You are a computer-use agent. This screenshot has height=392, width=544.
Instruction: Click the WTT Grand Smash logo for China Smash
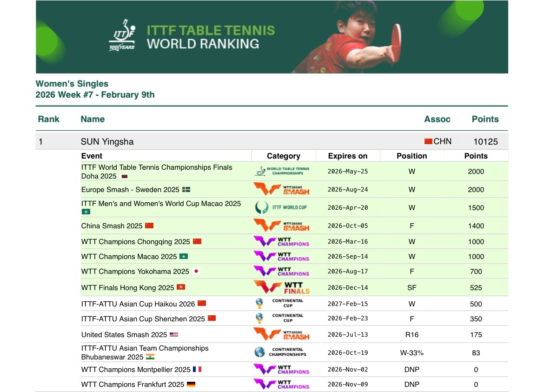[x=281, y=226]
